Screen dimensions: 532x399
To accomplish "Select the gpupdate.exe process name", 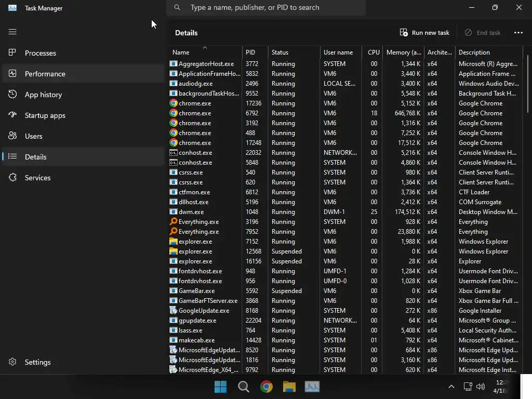I will [197, 320].
